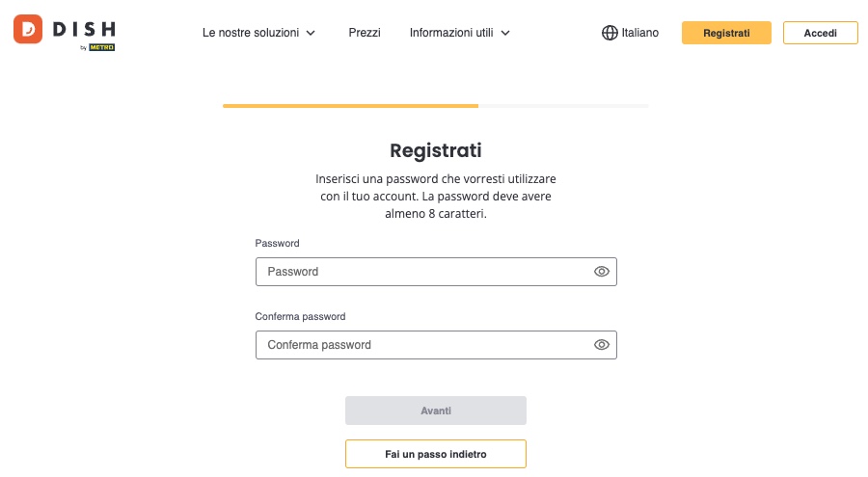Expand the Le nostre soluzioni chevron
This screenshot has width=868, height=477.
tap(311, 33)
